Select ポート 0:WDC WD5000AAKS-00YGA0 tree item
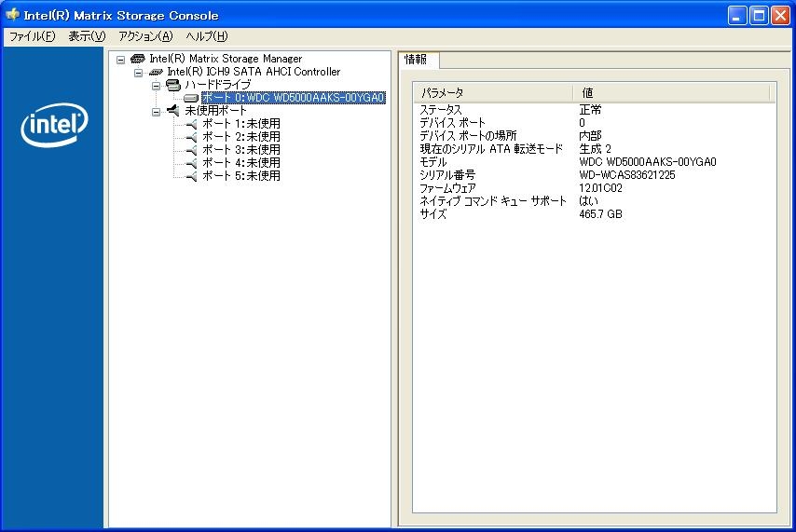Image resolution: width=796 pixels, height=532 pixels. 294,98
